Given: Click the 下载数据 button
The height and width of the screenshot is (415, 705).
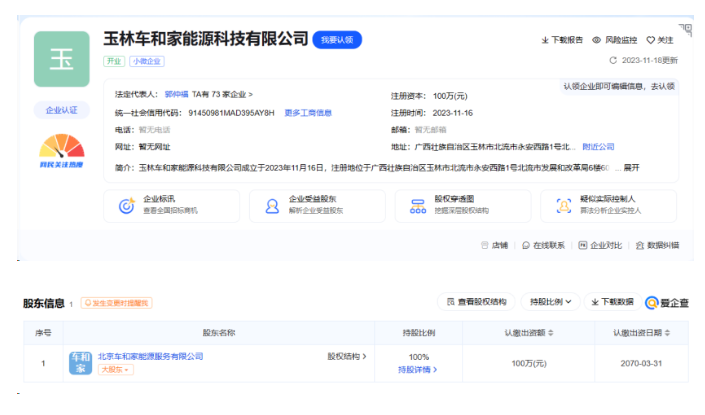Looking at the screenshot, I should 612,302.
